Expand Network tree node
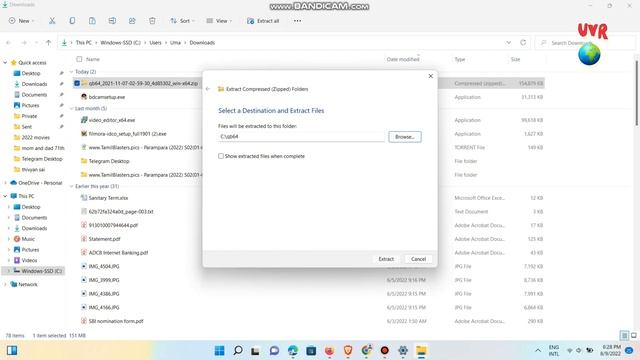The image size is (640, 360). 5,284
